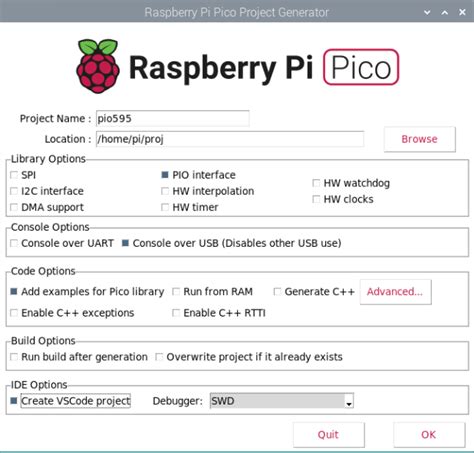Uncheck the PIO interface option

coord(165,175)
